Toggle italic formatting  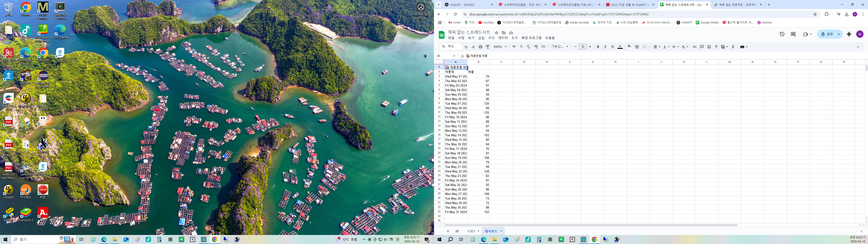coord(605,47)
